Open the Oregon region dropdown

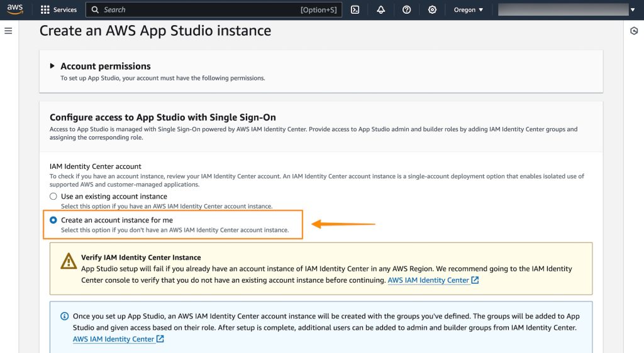coord(469,10)
